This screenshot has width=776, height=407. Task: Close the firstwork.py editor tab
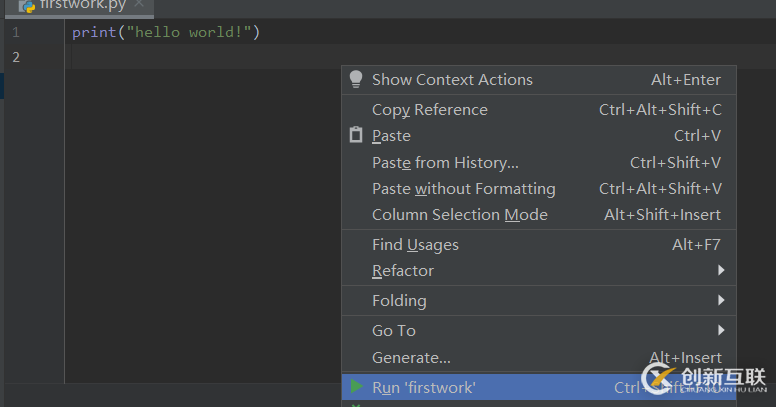tap(138, 4)
